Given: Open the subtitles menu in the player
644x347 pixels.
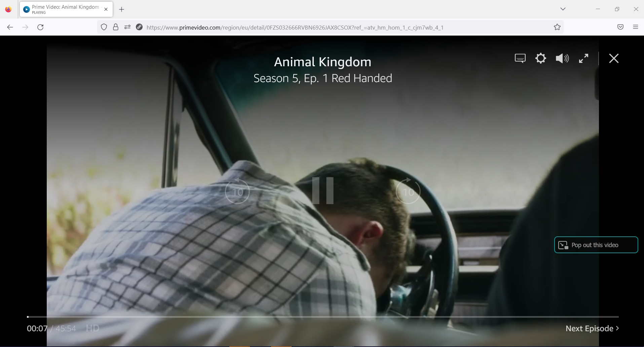Looking at the screenshot, I should (x=520, y=58).
